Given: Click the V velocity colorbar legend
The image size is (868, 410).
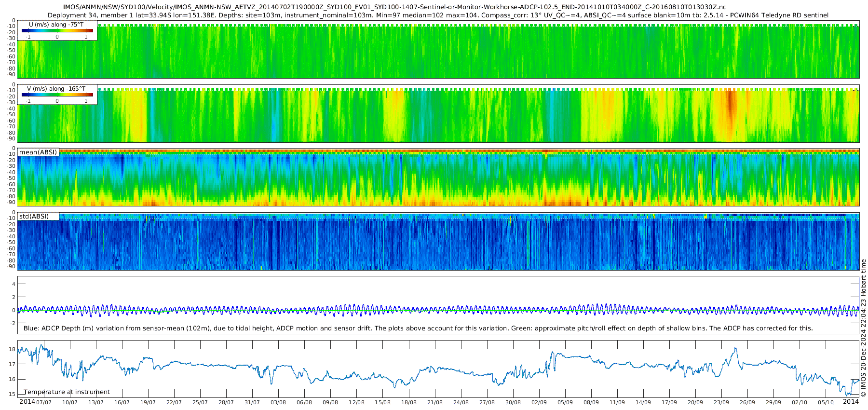Looking at the screenshot, I should 57,95.
